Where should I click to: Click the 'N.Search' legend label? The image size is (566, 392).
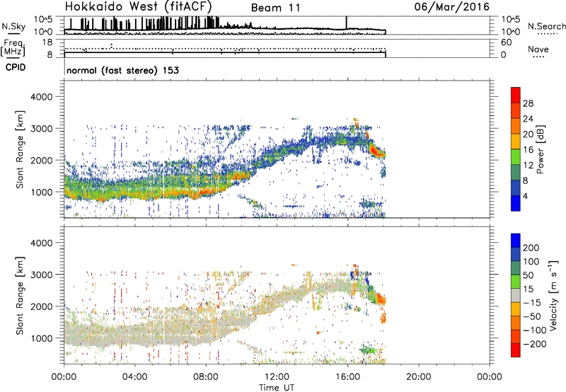pos(546,26)
